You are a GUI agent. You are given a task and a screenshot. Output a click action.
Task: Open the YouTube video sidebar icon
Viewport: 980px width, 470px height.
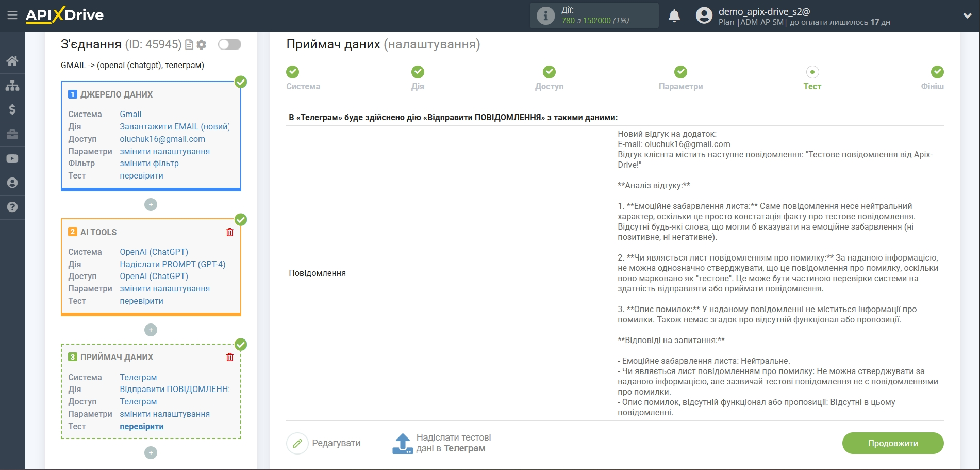(x=12, y=158)
